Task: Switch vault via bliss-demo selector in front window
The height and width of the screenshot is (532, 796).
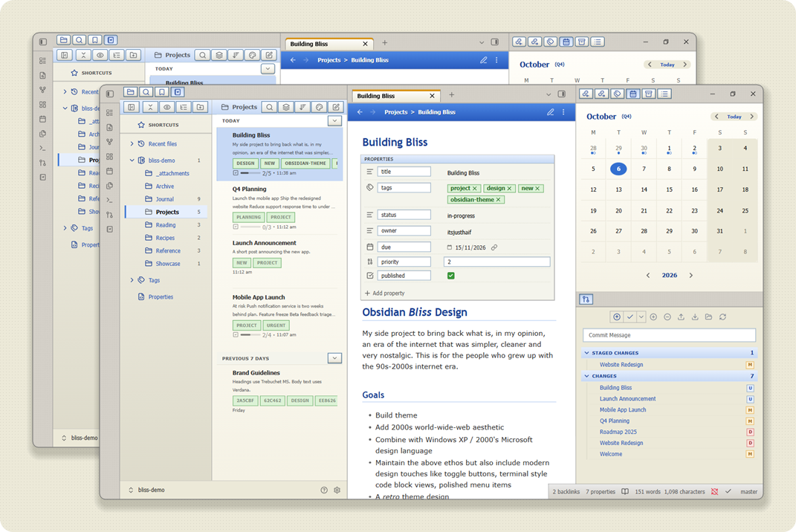Action: pyautogui.click(x=146, y=490)
